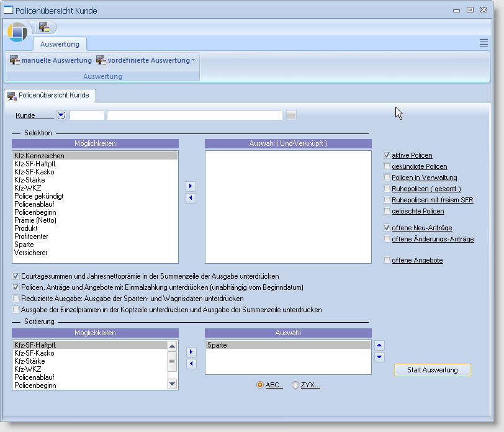This screenshot has width=504, height=432.
Task: Click manuelle Auswertung in the ribbon
Action: pyautogui.click(x=51, y=60)
